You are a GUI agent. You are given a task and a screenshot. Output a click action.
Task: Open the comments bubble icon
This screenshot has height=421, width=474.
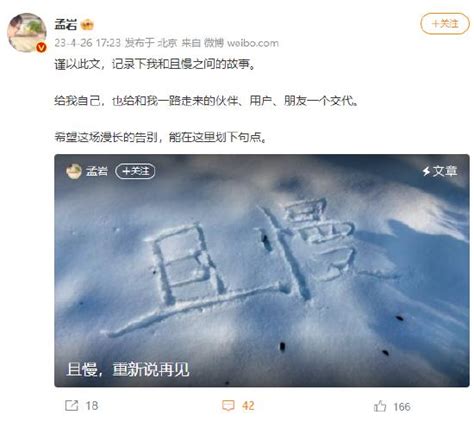pyautogui.click(x=228, y=406)
